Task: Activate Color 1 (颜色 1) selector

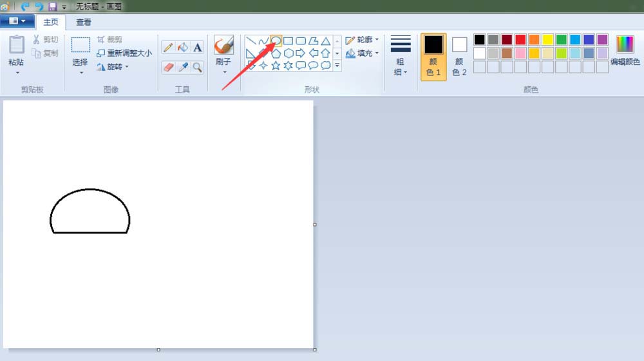Action: click(433, 57)
